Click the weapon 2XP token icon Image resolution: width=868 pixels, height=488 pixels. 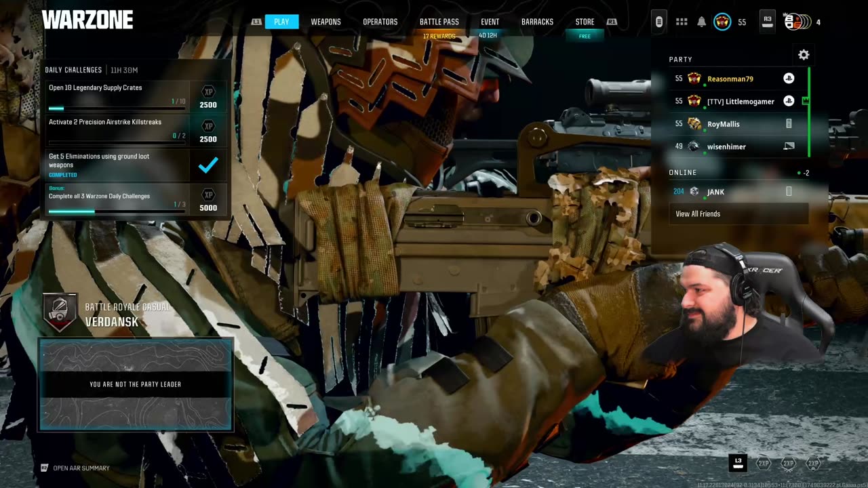[x=788, y=464]
